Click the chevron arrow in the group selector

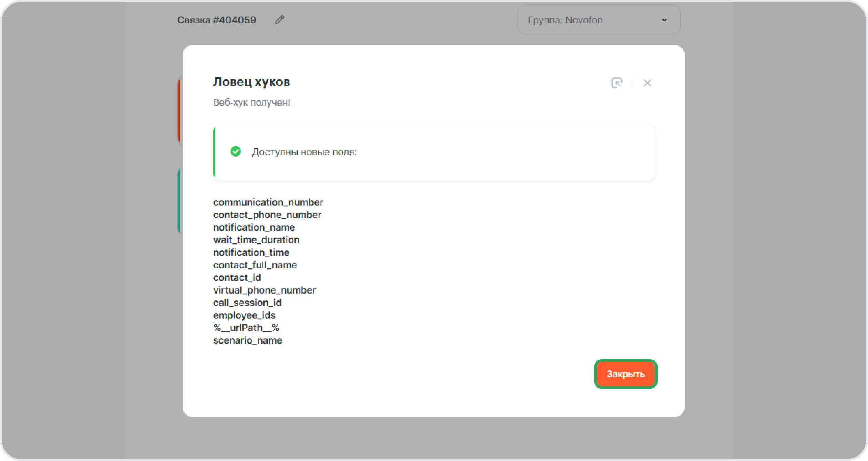664,20
